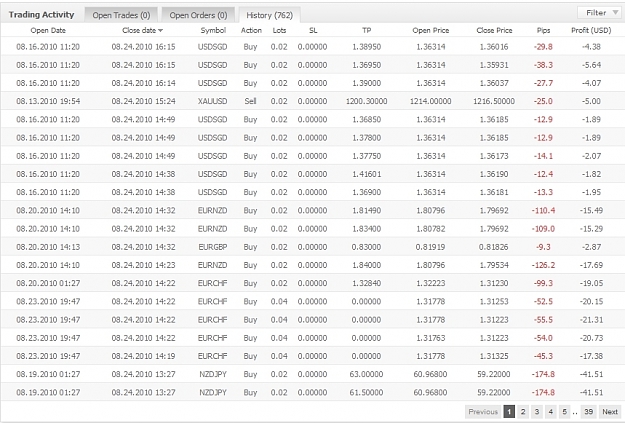Jump to last page 39
The width and height of the screenshot is (625, 423).
tap(588, 411)
